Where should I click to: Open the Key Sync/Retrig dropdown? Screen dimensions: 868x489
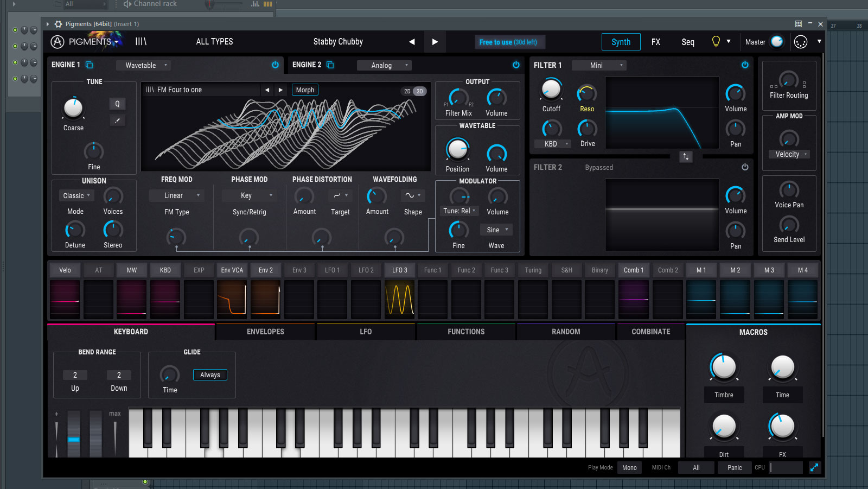250,195
